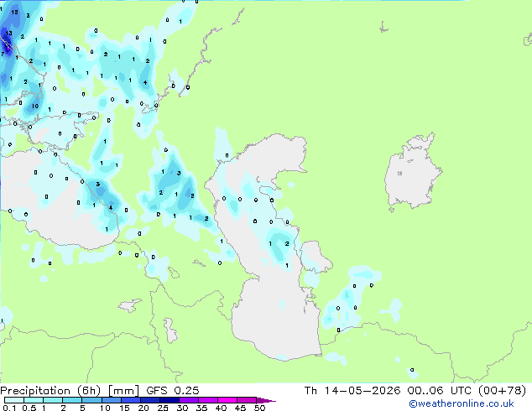Click the legend label '40'
The image size is (532, 411).
(221, 408)
